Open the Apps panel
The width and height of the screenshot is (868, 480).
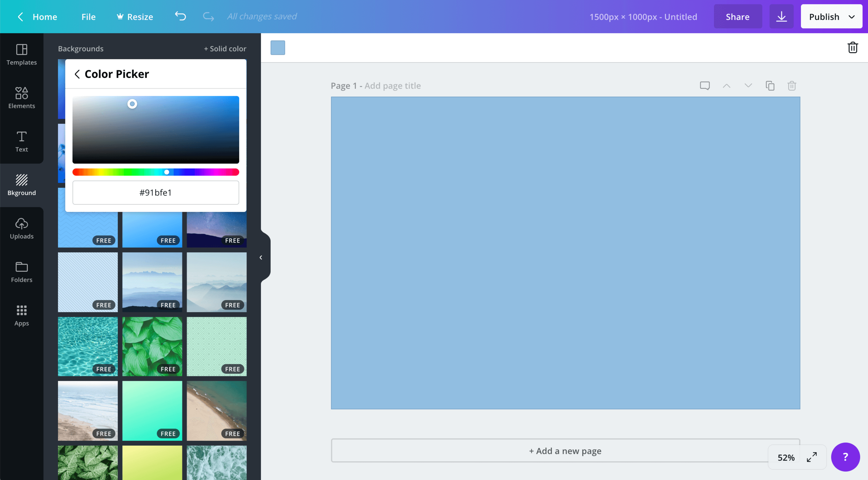pyautogui.click(x=22, y=315)
